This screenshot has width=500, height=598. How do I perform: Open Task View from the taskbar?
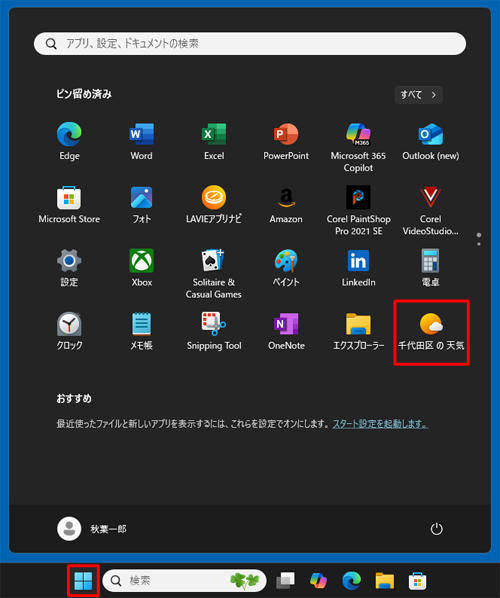285,580
